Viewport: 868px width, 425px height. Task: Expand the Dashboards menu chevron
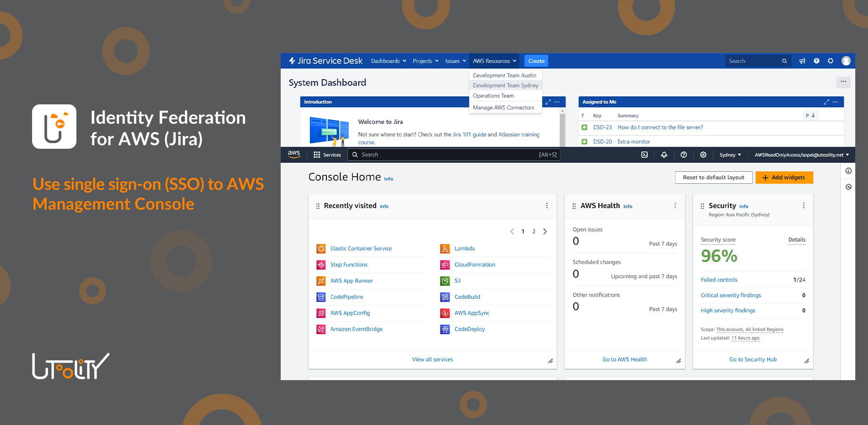tap(405, 61)
